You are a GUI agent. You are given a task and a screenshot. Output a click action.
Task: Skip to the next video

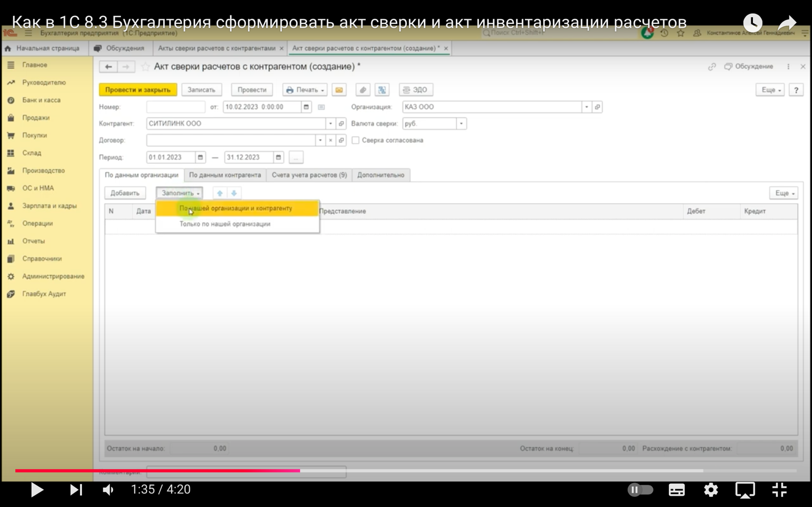click(76, 489)
